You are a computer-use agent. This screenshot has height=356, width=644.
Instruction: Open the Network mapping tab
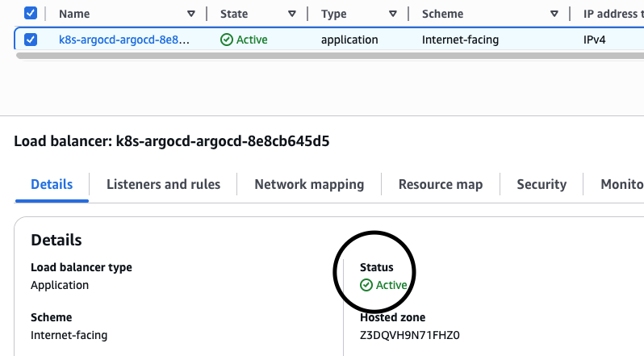coord(309,184)
